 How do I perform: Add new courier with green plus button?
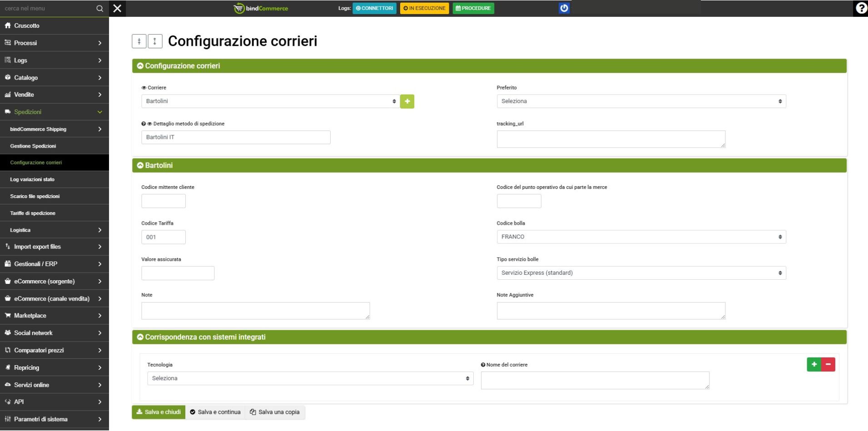click(407, 101)
